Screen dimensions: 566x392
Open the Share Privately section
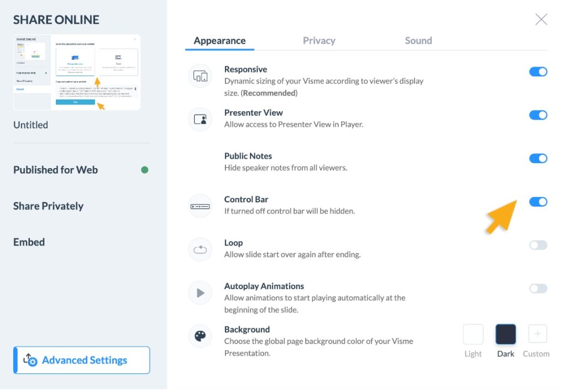(49, 206)
